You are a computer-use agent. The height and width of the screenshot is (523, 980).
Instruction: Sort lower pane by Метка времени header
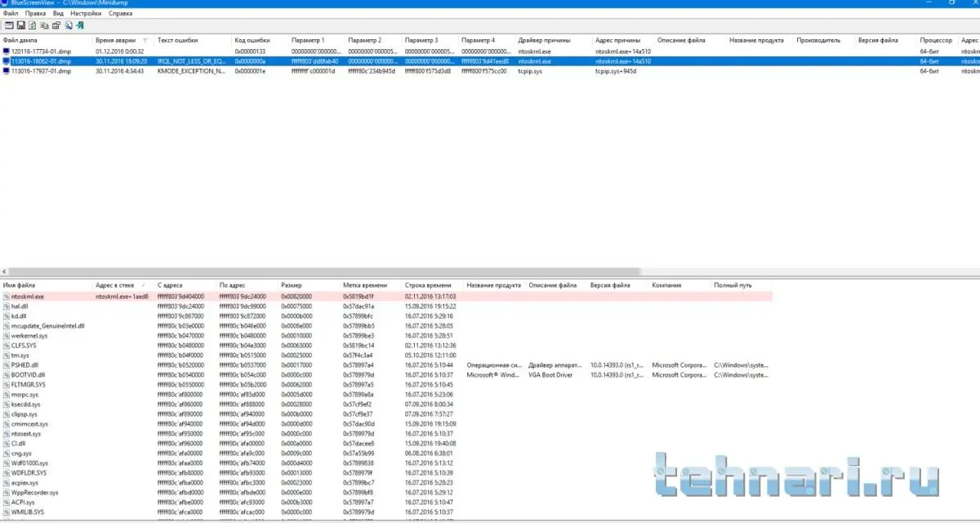pyautogui.click(x=371, y=285)
